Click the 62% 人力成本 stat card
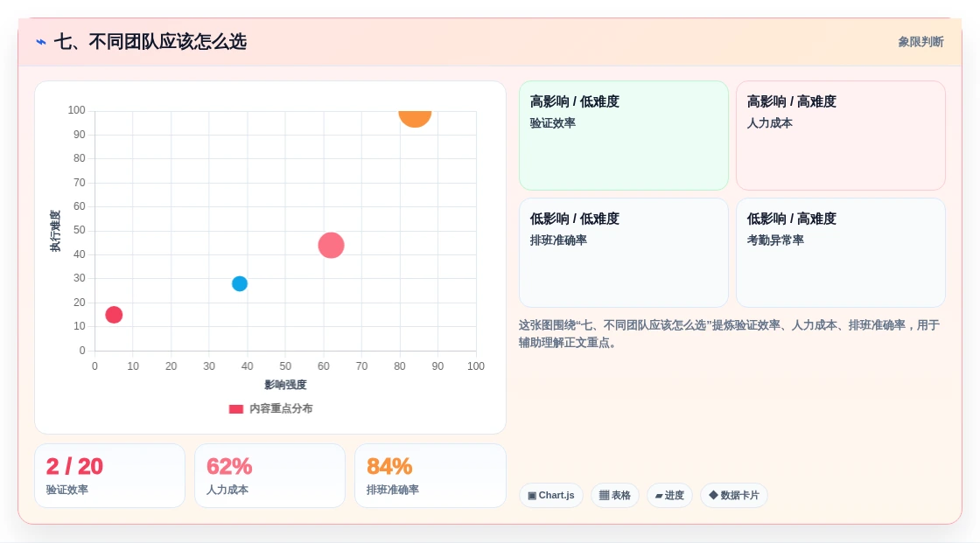Screen dimensions: 980x543 click(270, 476)
